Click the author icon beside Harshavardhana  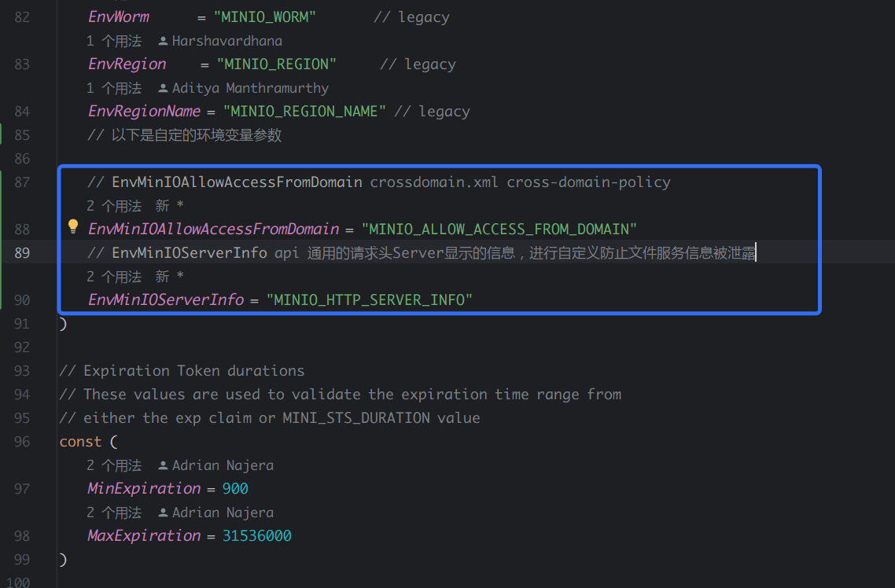163,41
